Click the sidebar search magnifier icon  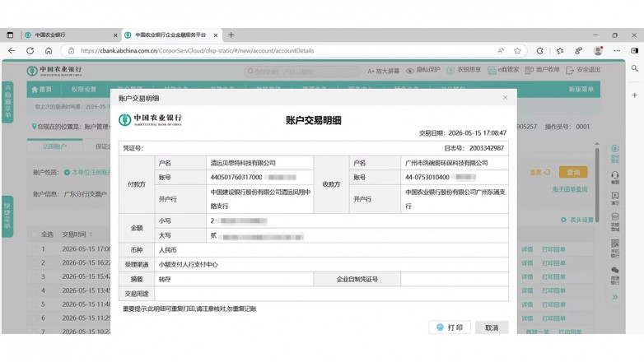pos(635,68)
